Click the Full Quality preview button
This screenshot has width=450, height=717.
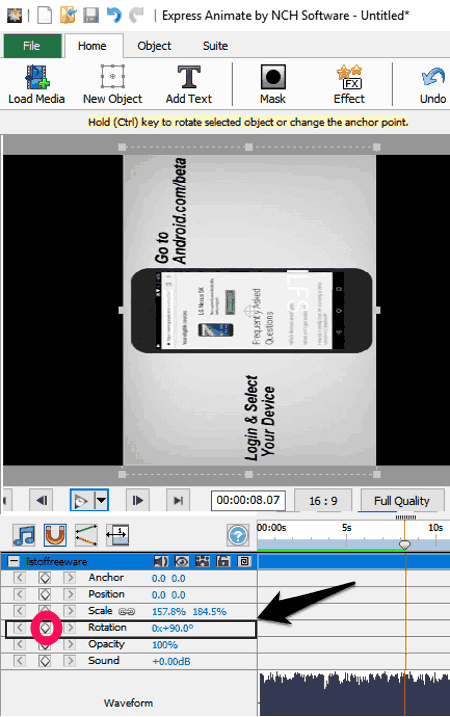pyautogui.click(x=402, y=501)
